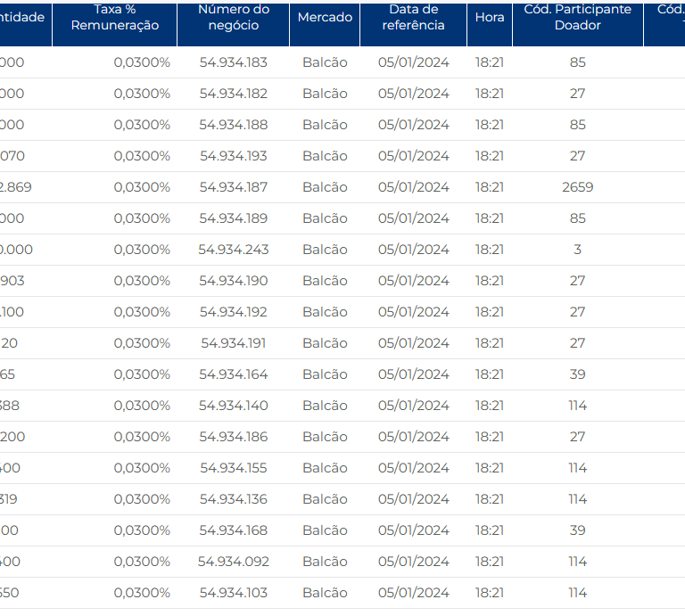Select trade number 54.934.186
This screenshot has height=616, width=685.
coord(234,437)
